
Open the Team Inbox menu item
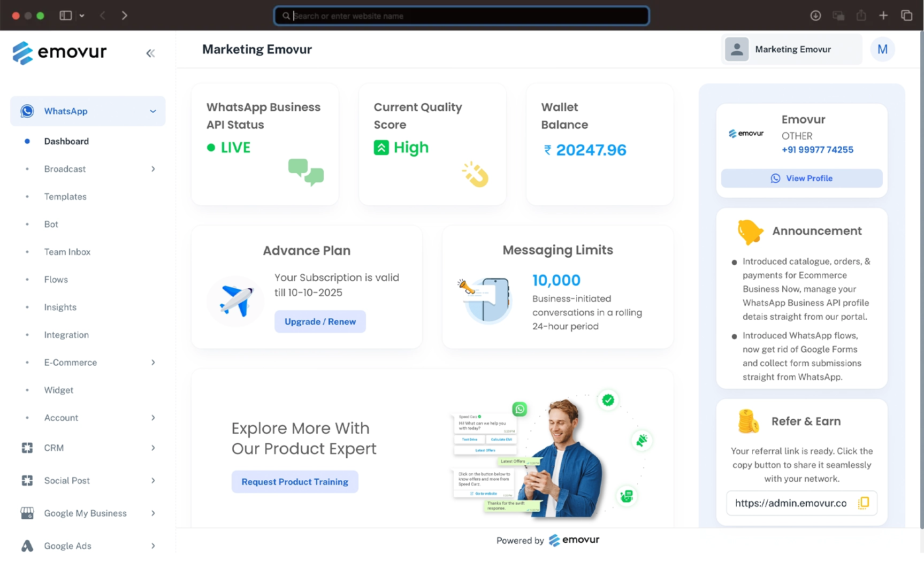(x=67, y=252)
